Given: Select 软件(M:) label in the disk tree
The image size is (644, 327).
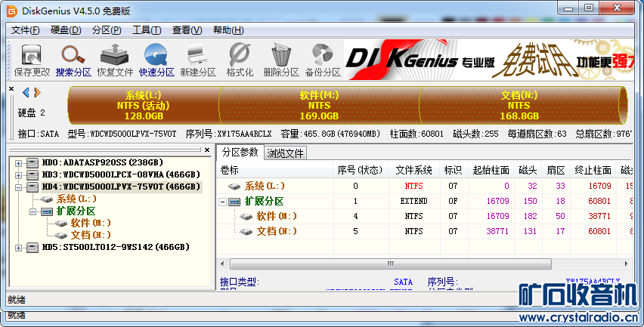Looking at the screenshot, I should [x=91, y=224].
